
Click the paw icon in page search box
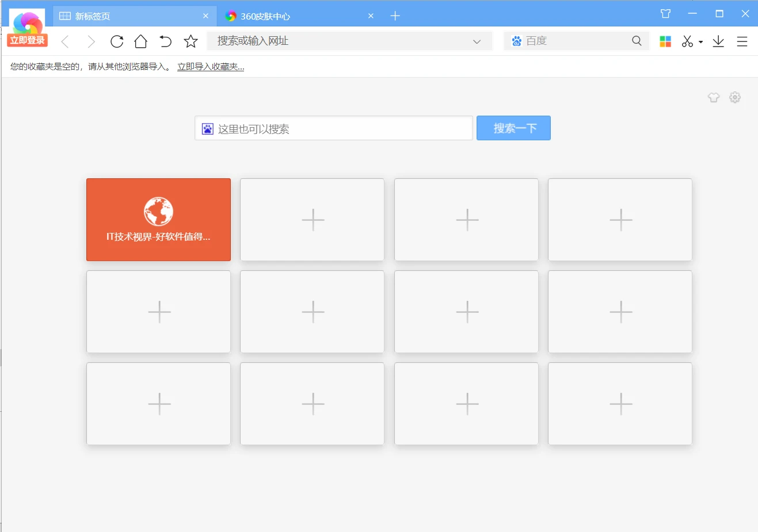click(208, 129)
